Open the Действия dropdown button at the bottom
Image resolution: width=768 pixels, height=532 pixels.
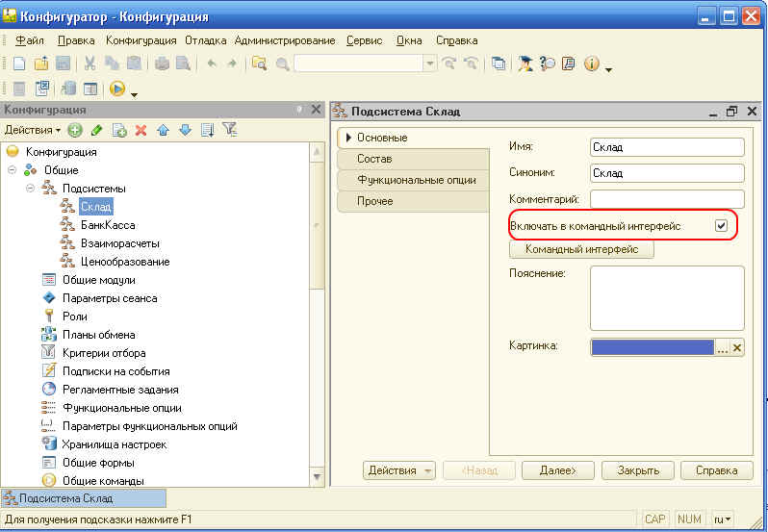coord(399,470)
